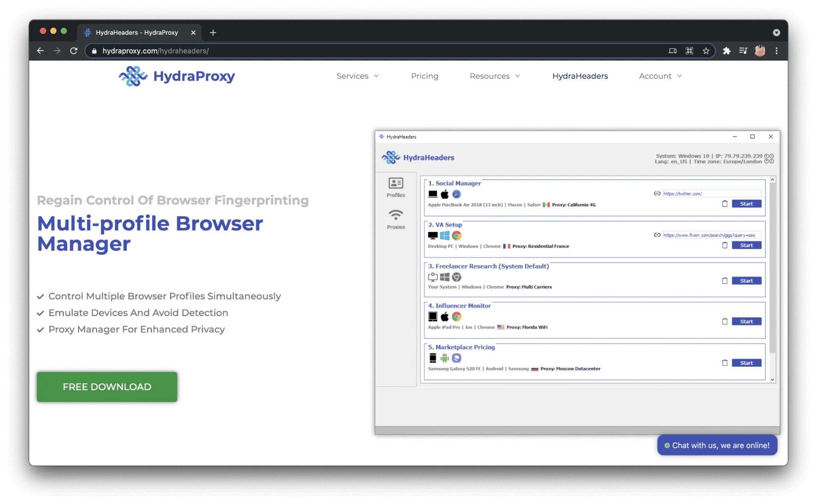The image size is (817, 504).
Task: Click the browser forward arrow
Action: coord(57,51)
